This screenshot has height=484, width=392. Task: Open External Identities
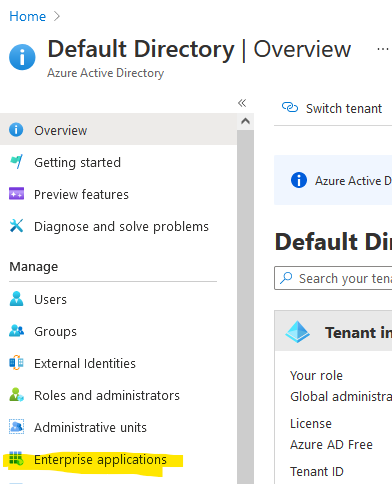(x=85, y=363)
